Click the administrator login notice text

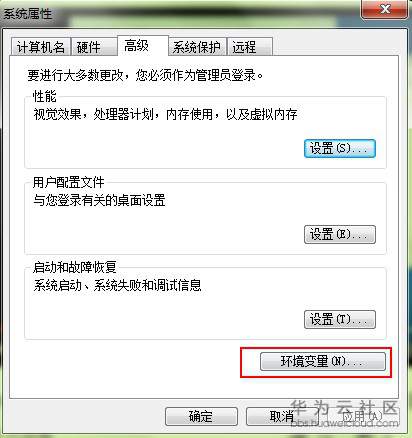click(x=145, y=75)
